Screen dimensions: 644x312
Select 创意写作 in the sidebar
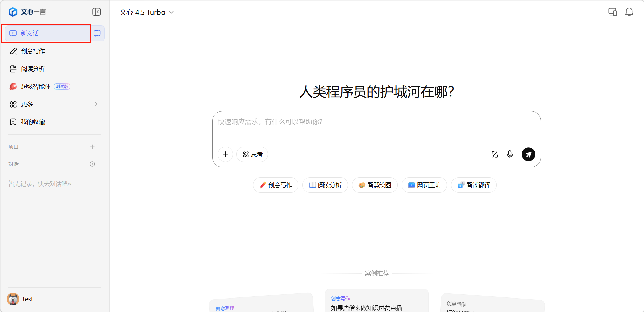click(33, 51)
